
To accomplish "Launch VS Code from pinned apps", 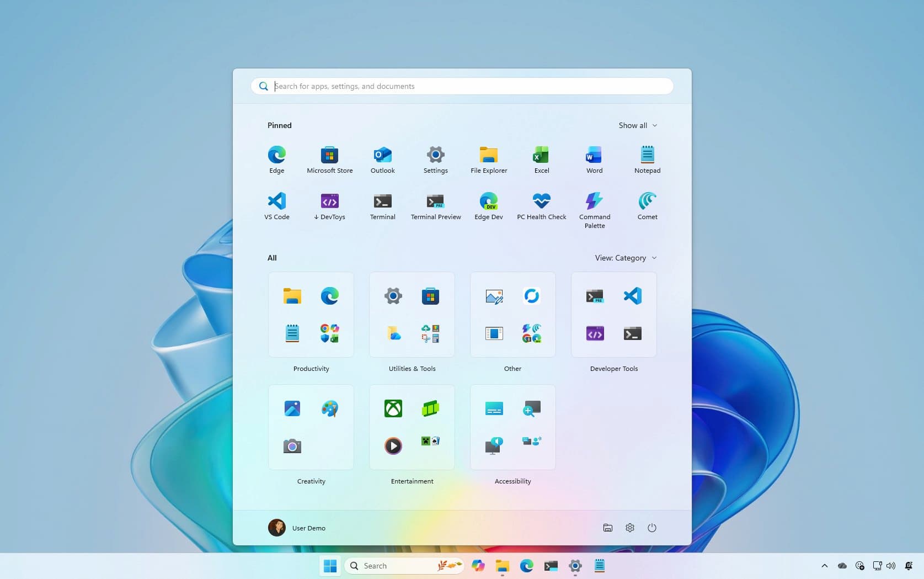I will pyautogui.click(x=276, y=205).
